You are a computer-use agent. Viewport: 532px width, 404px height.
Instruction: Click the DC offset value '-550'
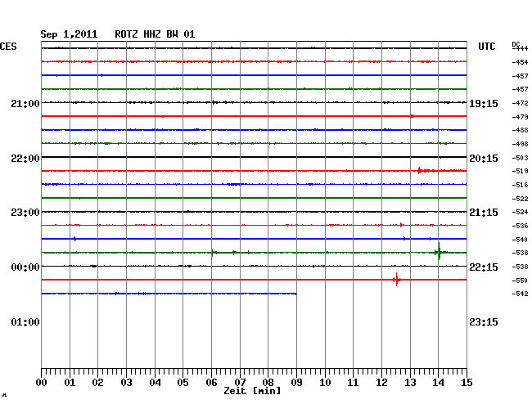(x=520, y=281)
